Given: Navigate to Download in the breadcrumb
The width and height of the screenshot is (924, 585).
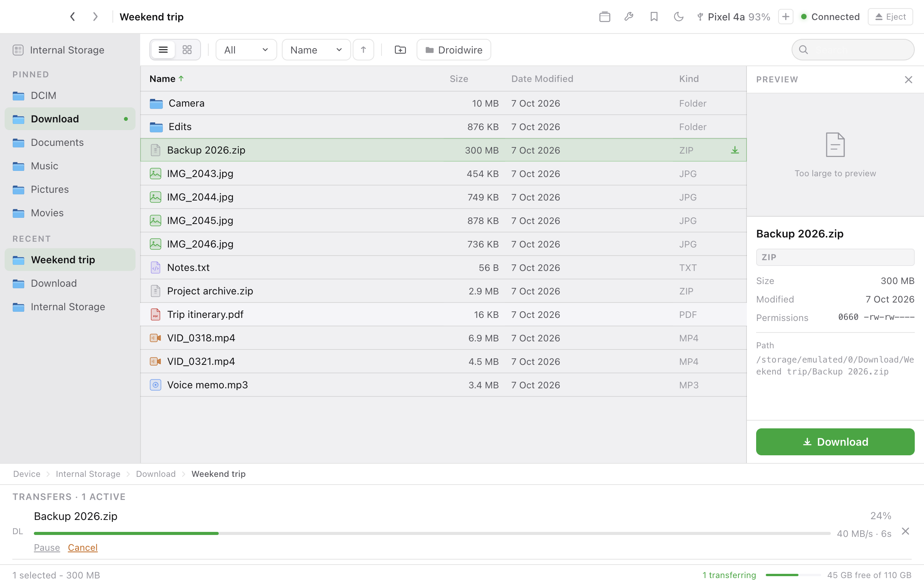Looking at the screenshot, I should [156, 474].
